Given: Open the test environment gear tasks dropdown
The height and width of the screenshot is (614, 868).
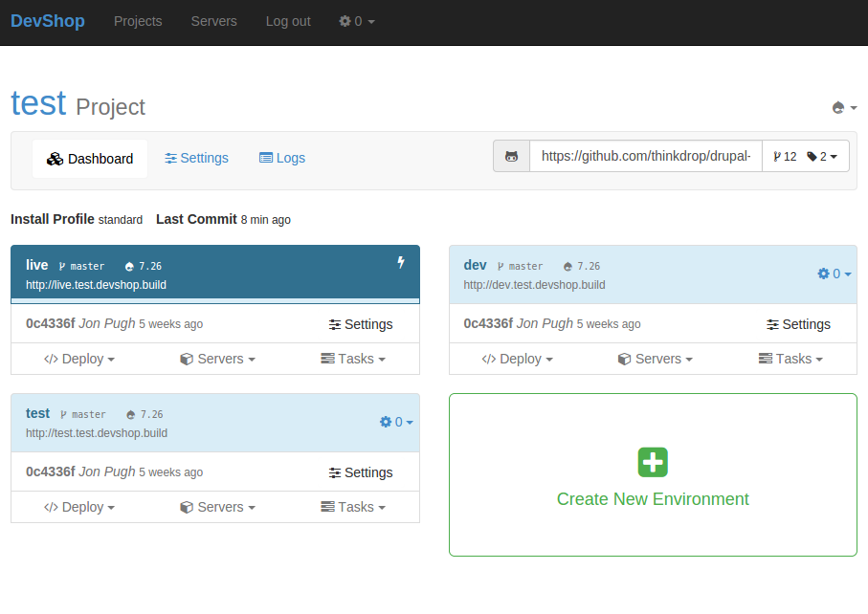Looking at the screenshot, I should coord(396,422).
